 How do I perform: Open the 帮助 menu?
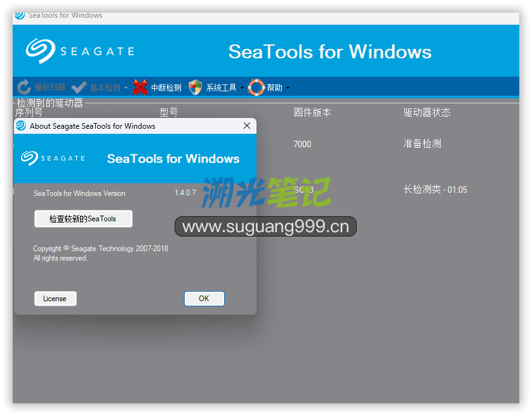pos(274,88)
